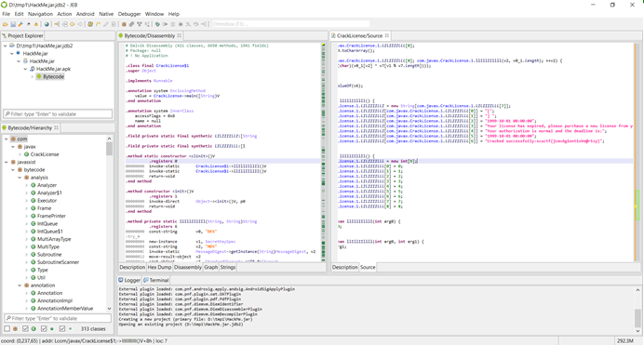644x345 pixels.
Task: Click the Bytecode/Hierarchy panel tab
Action: tap(31, 128)
